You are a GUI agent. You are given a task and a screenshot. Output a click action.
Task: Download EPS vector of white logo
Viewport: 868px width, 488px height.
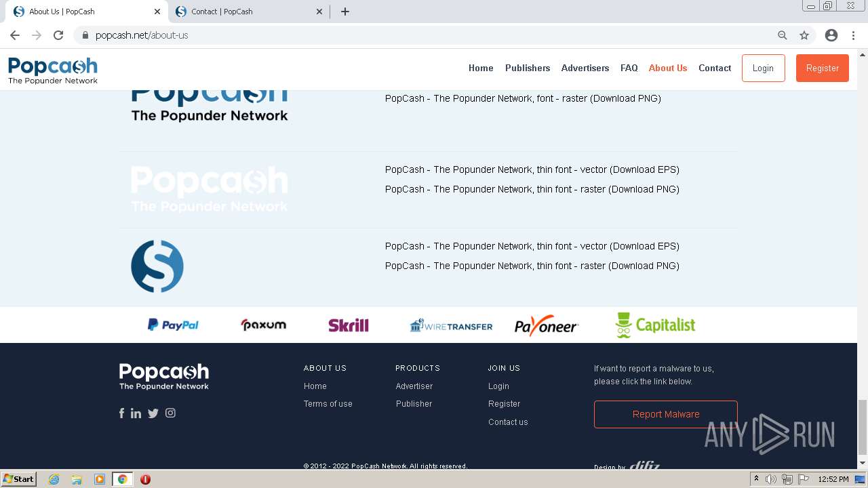[x=532, y=169]
